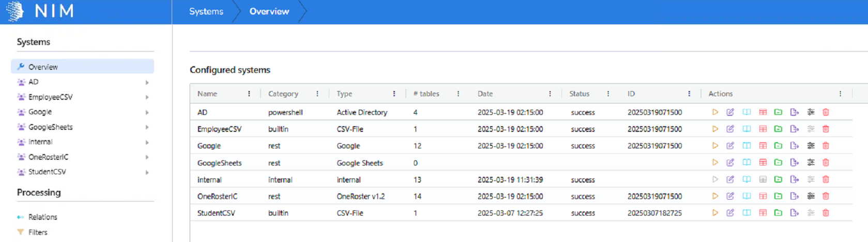This screenshot has width=868, height=242.
Task: Click the 'OneRoster v1.2' type cell
Action: point(361,196)
